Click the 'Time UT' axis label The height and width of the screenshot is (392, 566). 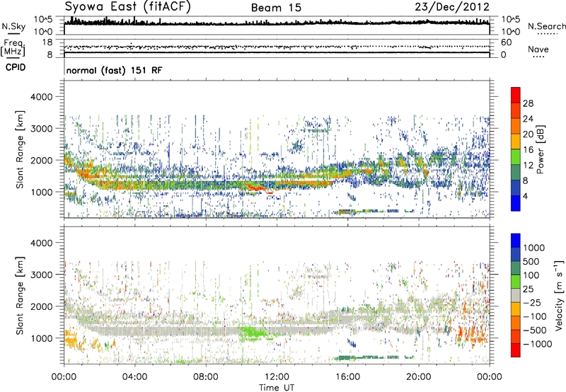click(x=277, y=388)
